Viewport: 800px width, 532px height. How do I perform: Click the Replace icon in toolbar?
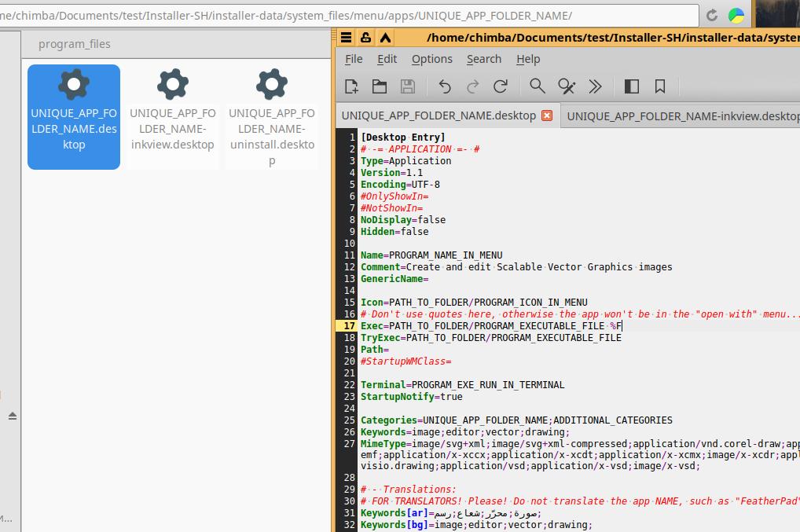[566, 86]
